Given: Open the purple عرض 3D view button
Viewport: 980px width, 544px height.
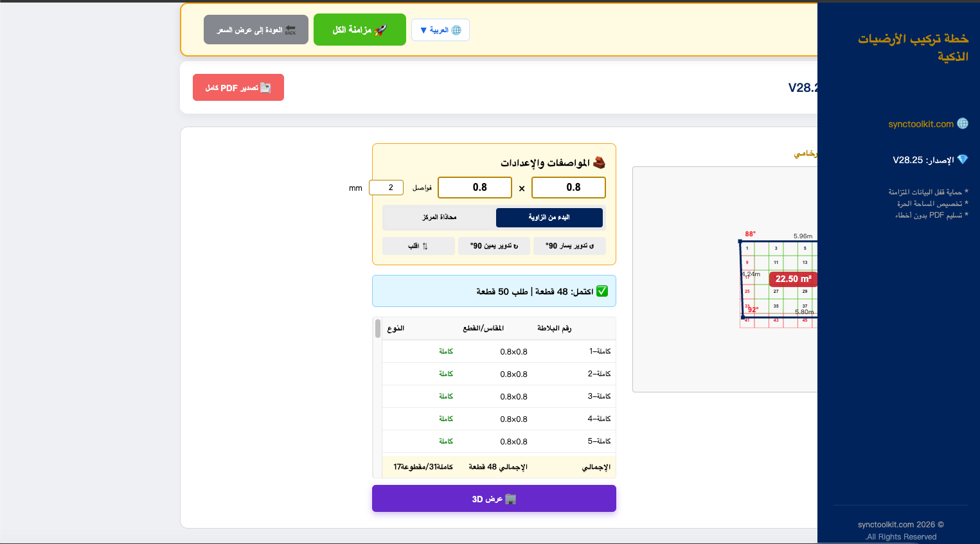Looking at the screenshot, I should 494,498.
